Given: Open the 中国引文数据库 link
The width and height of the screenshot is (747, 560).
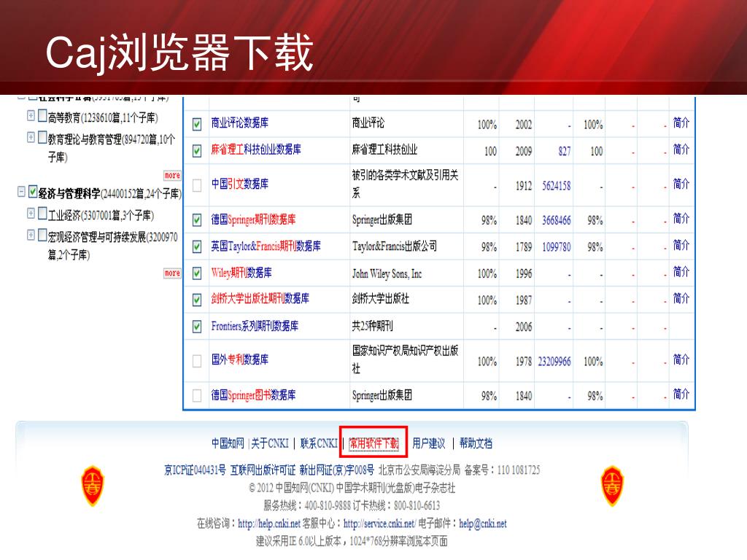Looking at the screenshot, I should 239,184.
